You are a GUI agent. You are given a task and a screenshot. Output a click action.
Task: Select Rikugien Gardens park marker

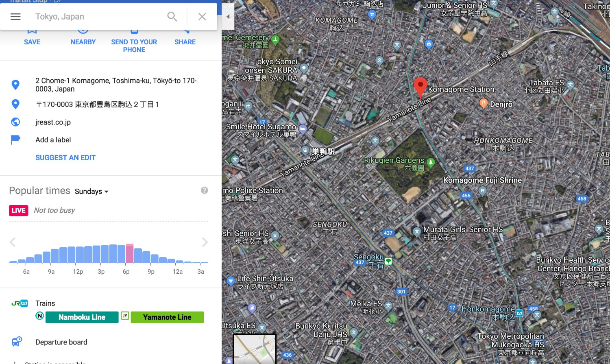point(431,163)
